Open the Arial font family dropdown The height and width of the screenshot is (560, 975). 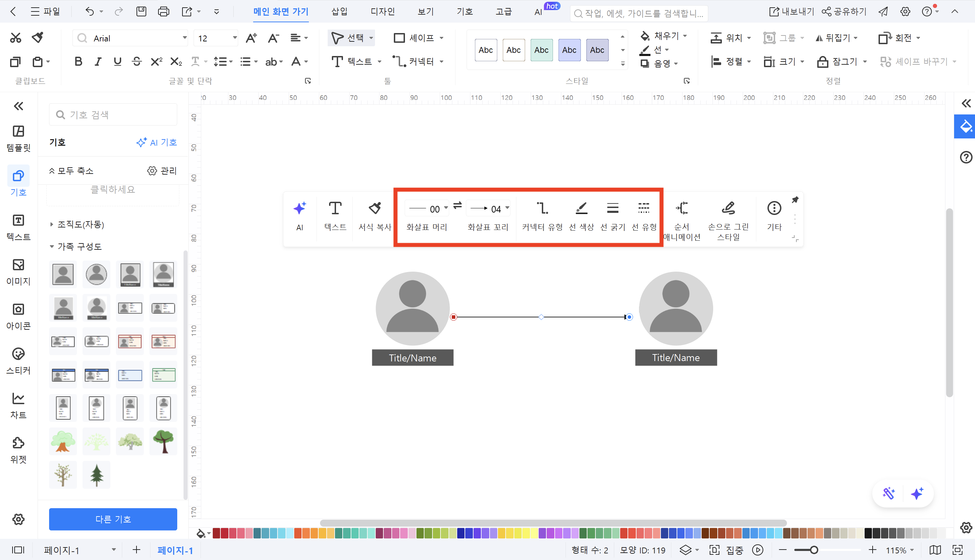[184, 38]
